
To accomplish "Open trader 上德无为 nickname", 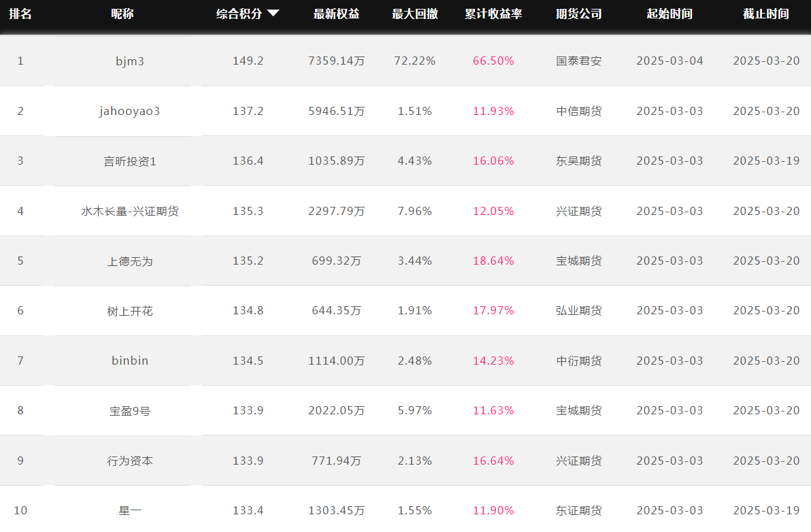I will (x=130, y=261).
